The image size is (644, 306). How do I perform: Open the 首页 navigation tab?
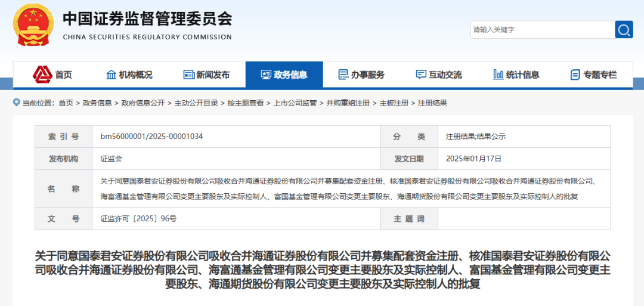(x=52, y=75)
